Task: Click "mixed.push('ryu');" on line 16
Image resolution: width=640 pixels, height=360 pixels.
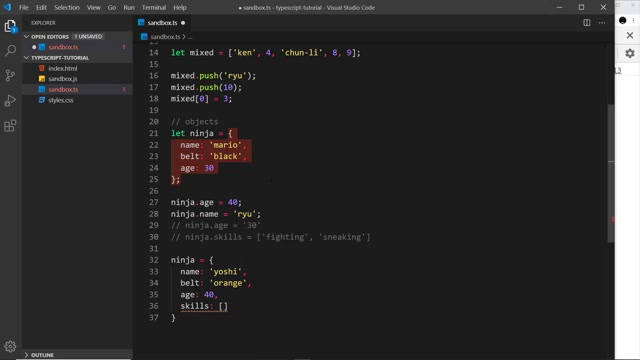Action: click(x=213, y=76)
